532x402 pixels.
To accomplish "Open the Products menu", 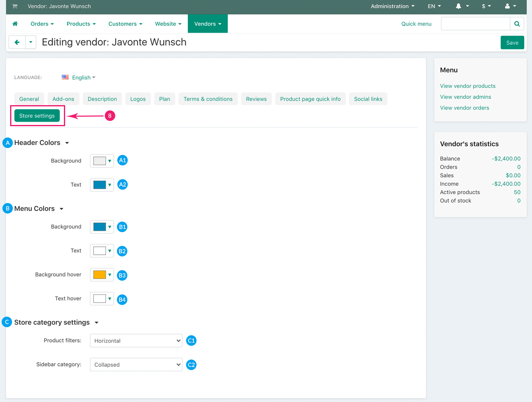I will pos(81,24).
